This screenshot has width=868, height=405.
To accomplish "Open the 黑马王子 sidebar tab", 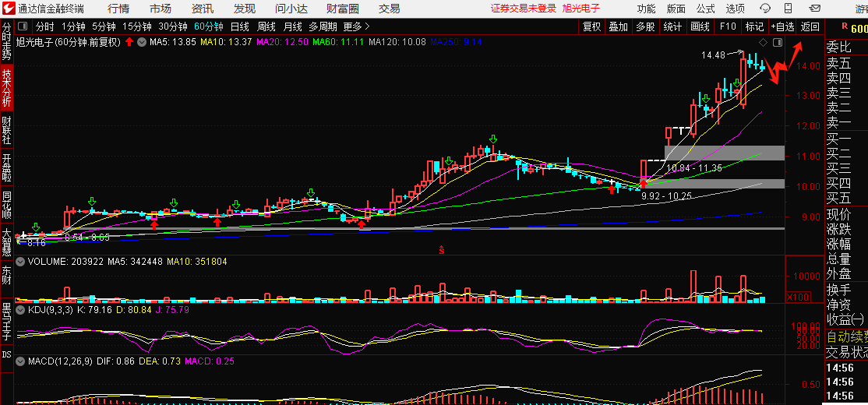I will pyautogui.click(x=7, y=320).
